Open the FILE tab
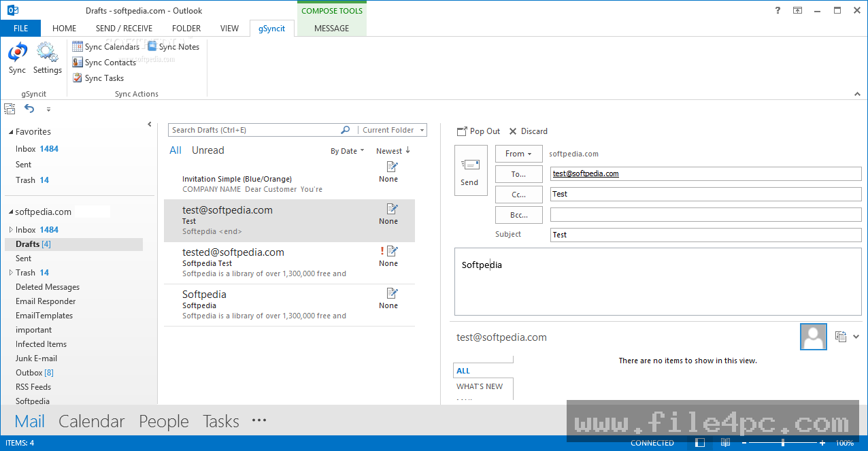This screenshot has height=451, width=868. (20, 29)
